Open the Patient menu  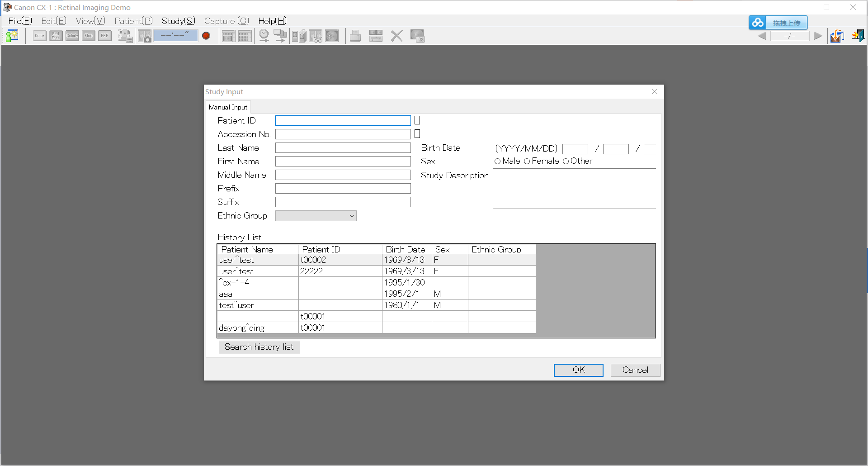tap(134, 21)
